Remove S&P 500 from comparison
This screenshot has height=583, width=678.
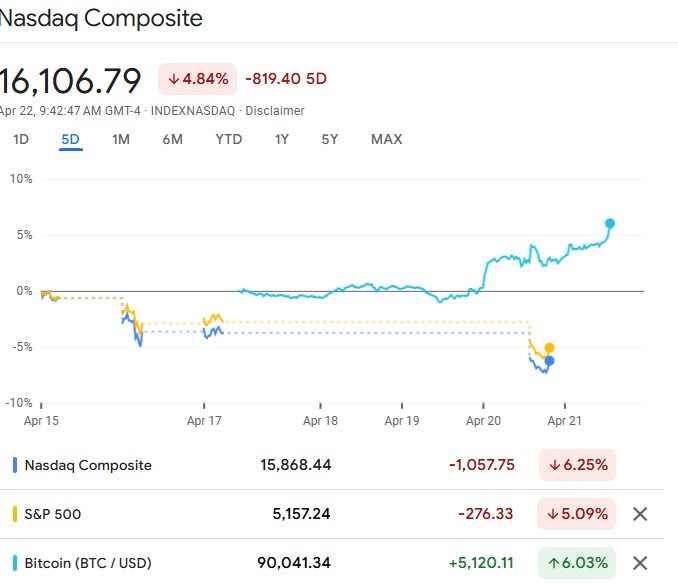coord(641,514)
